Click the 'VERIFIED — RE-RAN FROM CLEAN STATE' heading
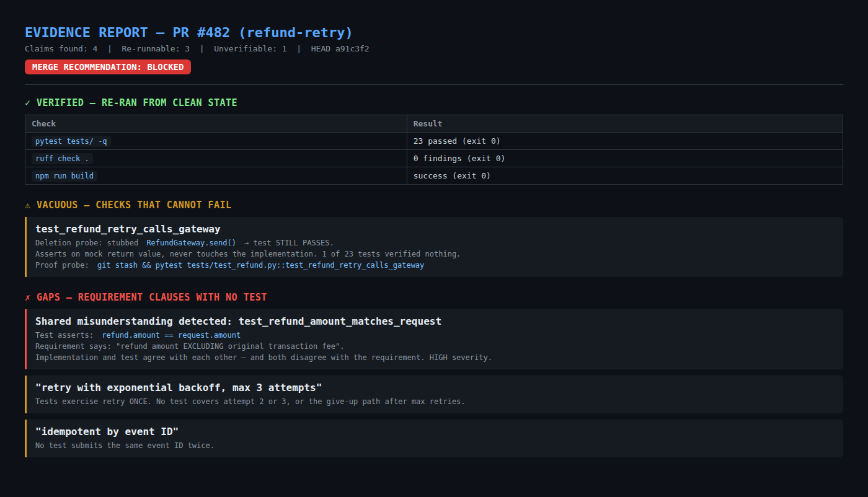 (x=137, y=102)
